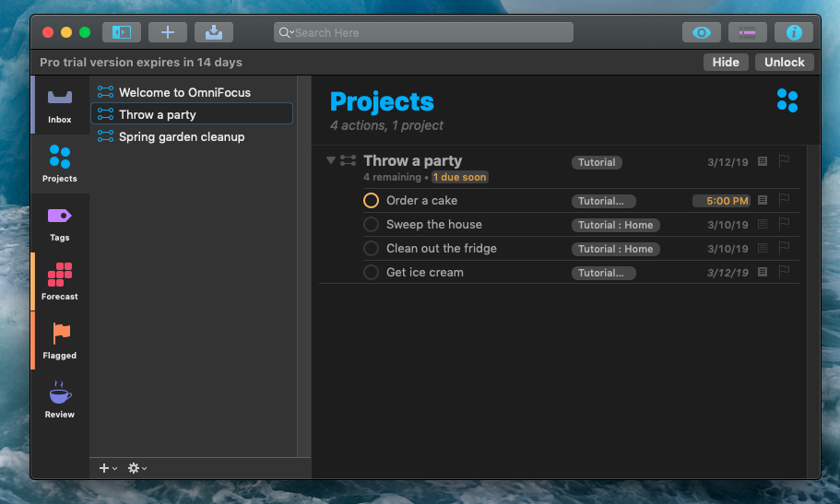840x504 pixels.
Task: Open the Inbox perspective
Action: pos(59,106)
